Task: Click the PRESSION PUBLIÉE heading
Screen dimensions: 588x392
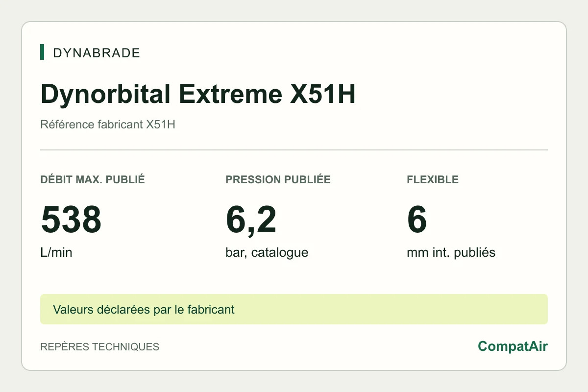Action: (278, 179)
